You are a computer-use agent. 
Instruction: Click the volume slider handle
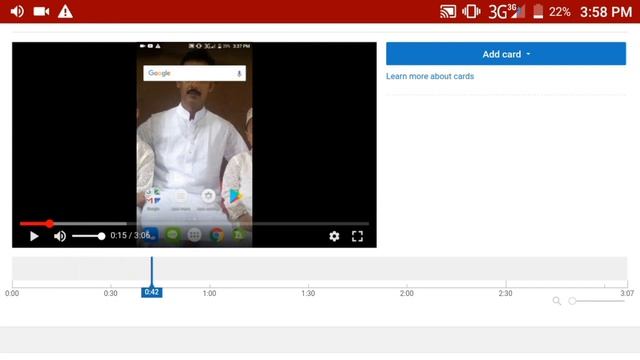[x=101, y=236]
